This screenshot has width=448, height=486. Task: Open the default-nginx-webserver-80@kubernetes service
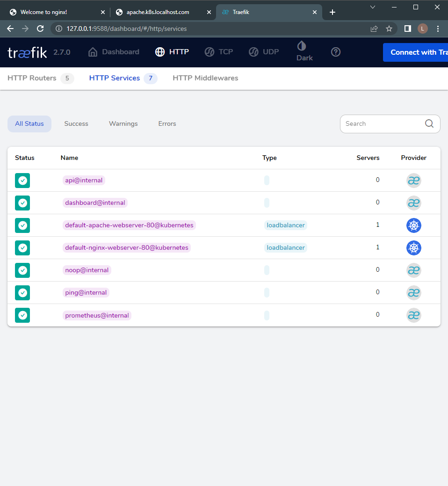[x=127, y=247]
